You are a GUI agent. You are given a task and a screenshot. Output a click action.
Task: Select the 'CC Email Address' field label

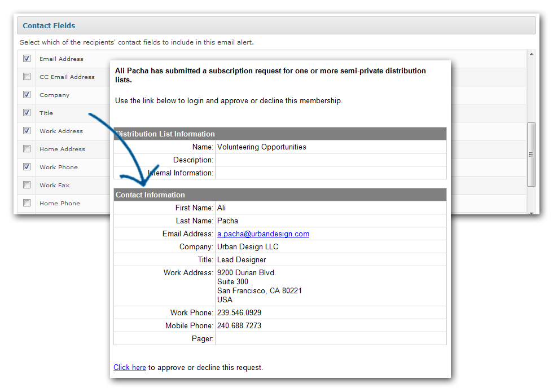coord(67,77)
